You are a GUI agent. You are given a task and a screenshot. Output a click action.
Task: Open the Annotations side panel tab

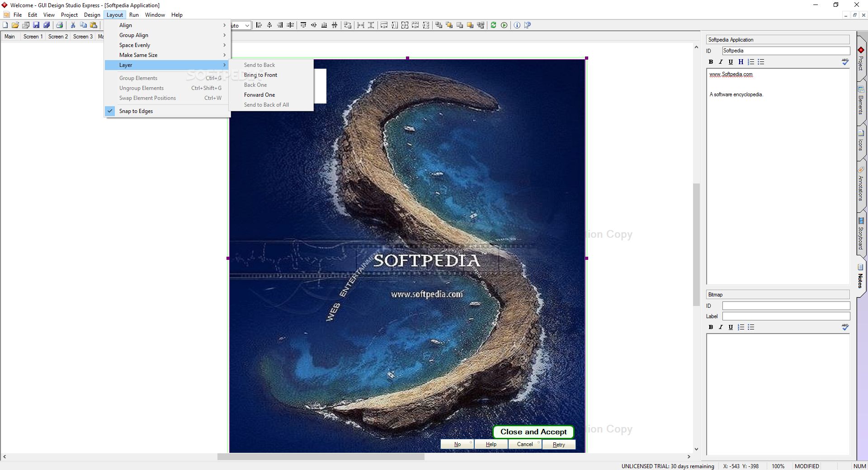861,185
